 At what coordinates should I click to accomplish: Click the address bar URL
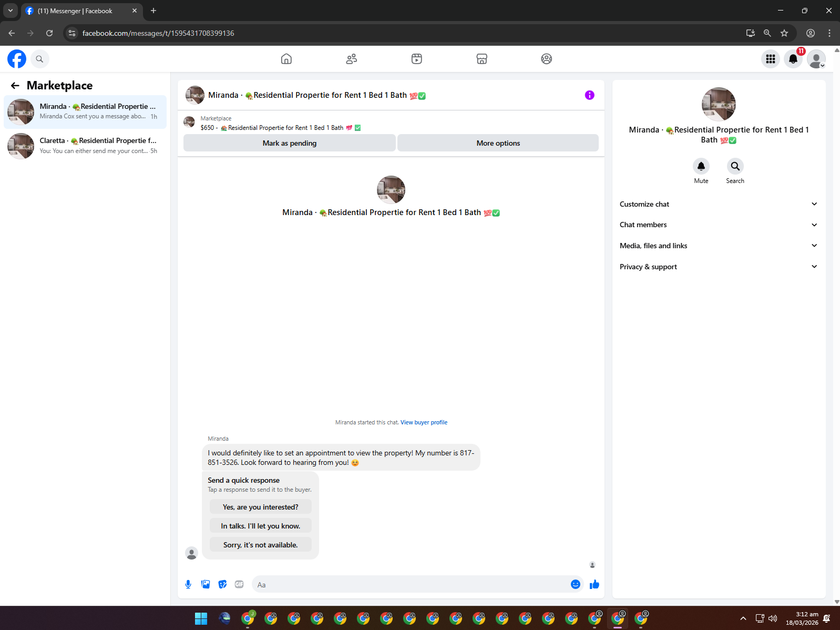(x=158, y=33)
